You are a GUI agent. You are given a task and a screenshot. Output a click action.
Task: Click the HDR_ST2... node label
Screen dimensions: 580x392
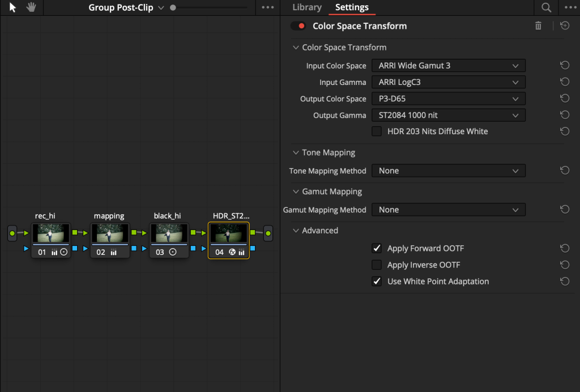click(231, 216)
